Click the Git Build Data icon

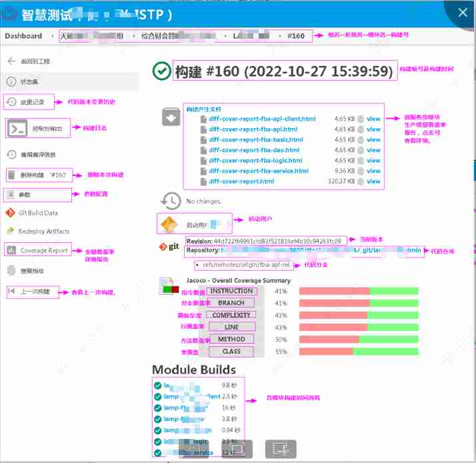11,213
